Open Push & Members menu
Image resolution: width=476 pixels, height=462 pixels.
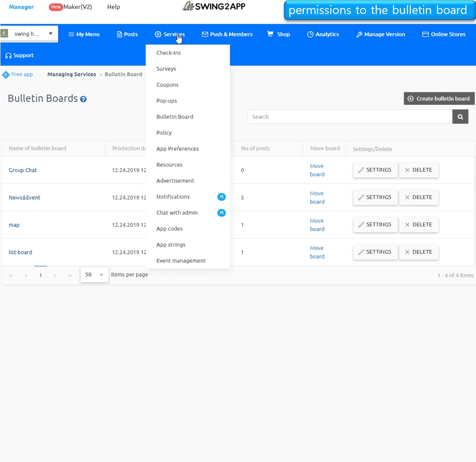[x=227, y=34]
